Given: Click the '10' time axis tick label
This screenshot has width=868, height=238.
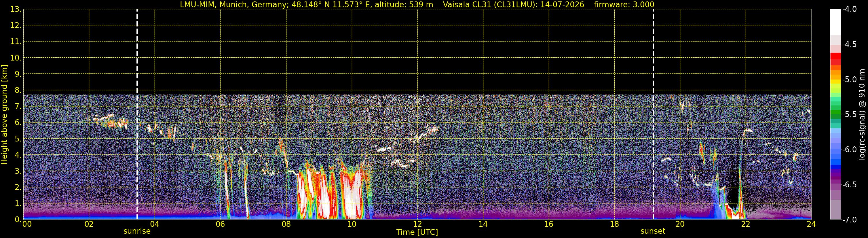Looking at the screenshot, I should [352, 224].
